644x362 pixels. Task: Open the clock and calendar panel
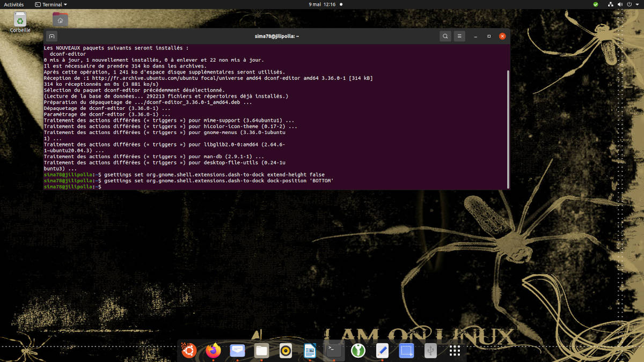[x=322, y=4]
